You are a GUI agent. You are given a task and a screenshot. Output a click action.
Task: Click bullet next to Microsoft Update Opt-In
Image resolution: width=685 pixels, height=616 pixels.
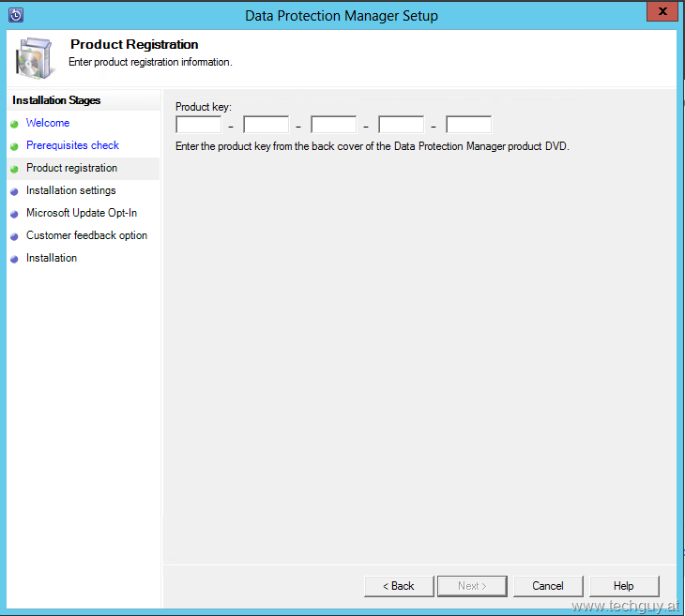15,214
